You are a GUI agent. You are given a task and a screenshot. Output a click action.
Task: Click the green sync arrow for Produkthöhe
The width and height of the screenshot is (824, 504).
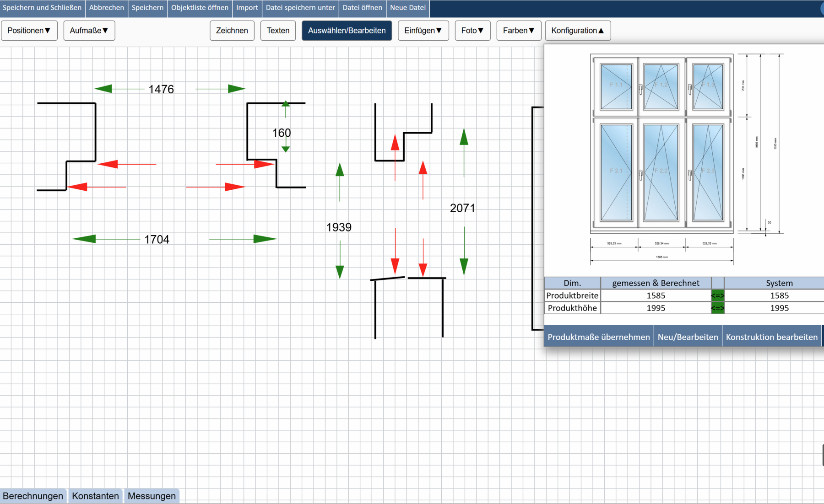(x=717, y=308)
